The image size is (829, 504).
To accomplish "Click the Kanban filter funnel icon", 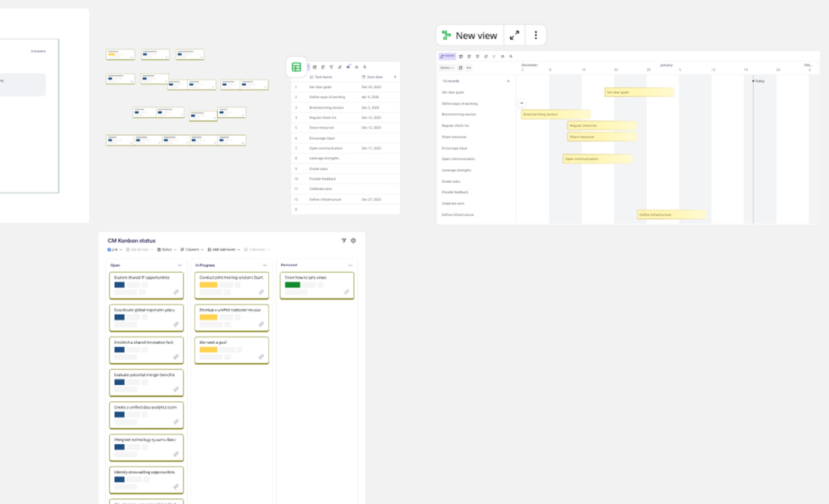I will pyautogui.click(x=343, y=240).
